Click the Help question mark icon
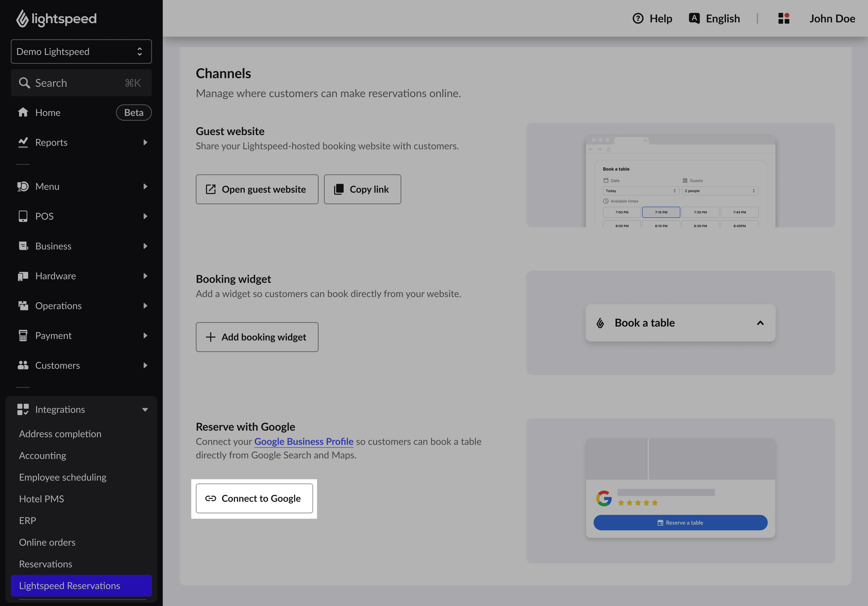This screenshot has width=868, height=606. (x=638, y=18)
